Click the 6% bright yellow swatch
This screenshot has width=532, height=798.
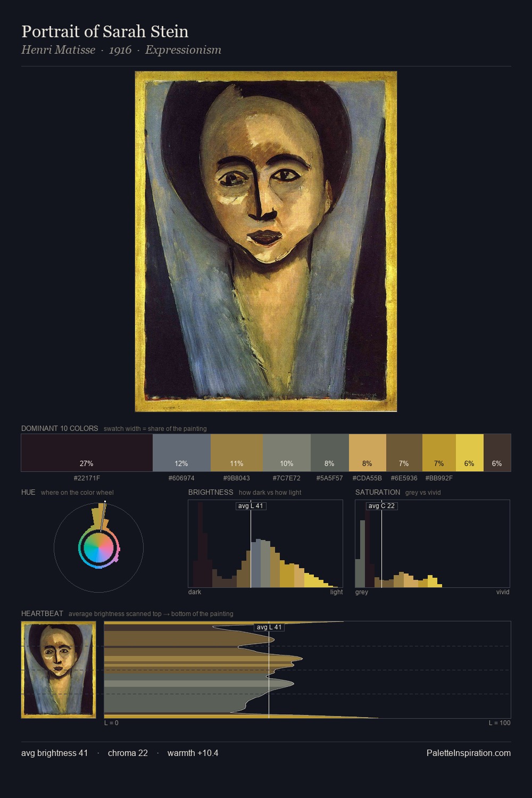pos(470,453)
